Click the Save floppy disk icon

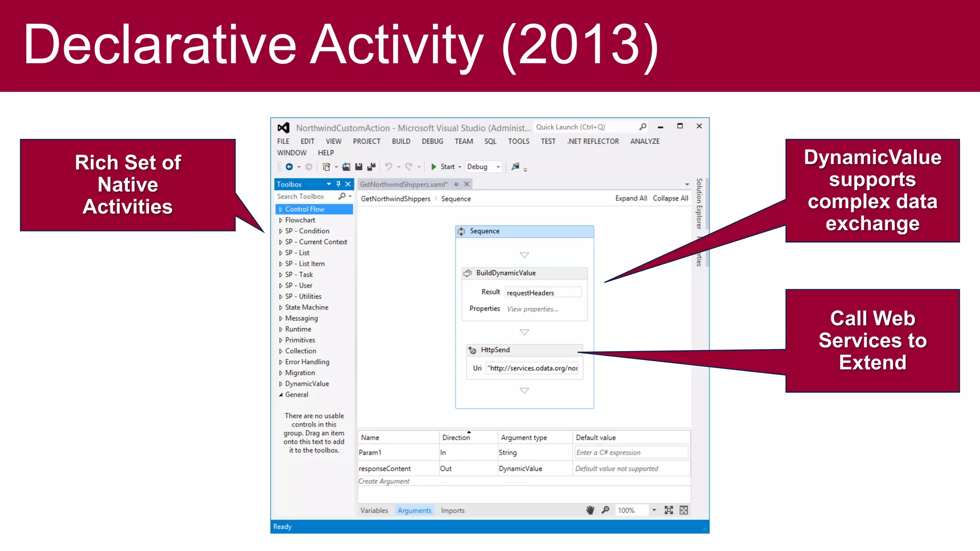359,166
